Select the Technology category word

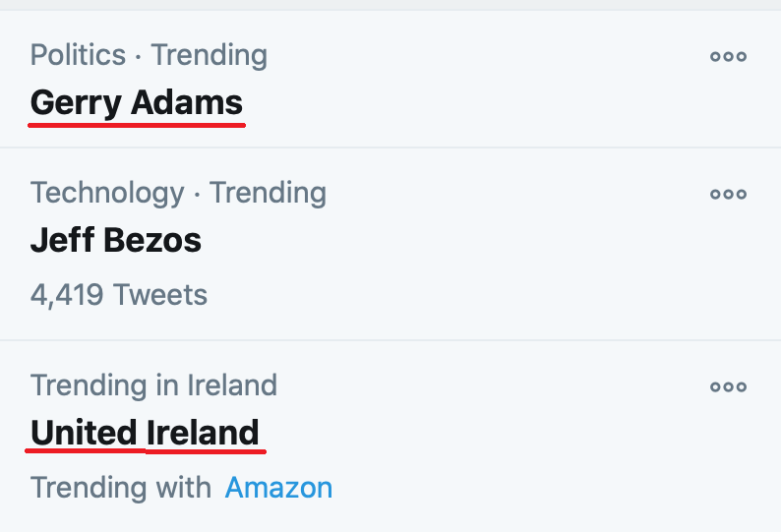[x=107, y=194]
